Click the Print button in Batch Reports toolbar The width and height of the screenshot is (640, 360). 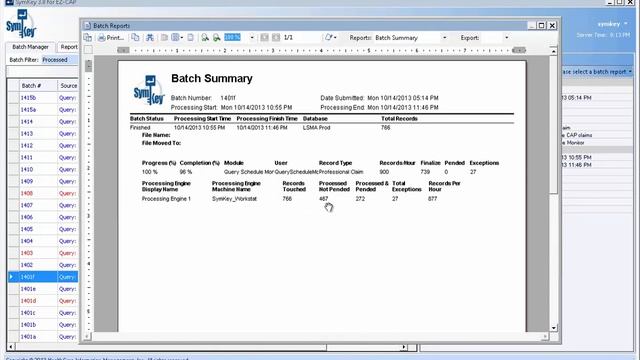[111, 38]
